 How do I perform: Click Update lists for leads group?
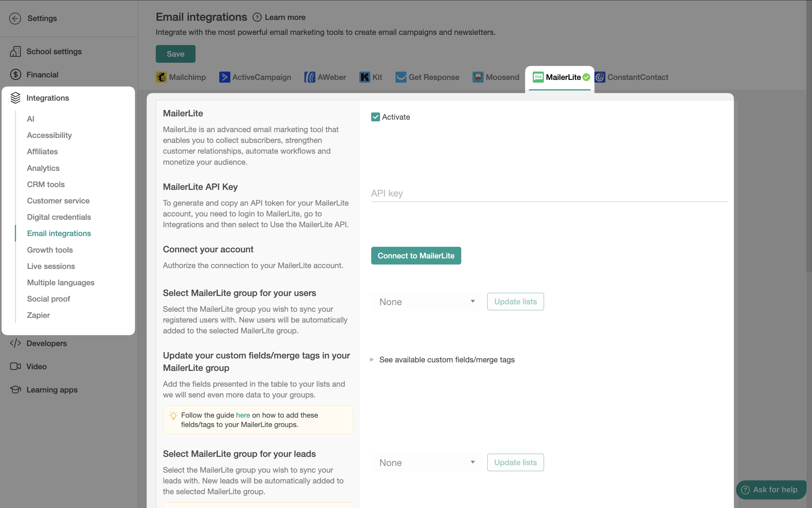[515, 463]
